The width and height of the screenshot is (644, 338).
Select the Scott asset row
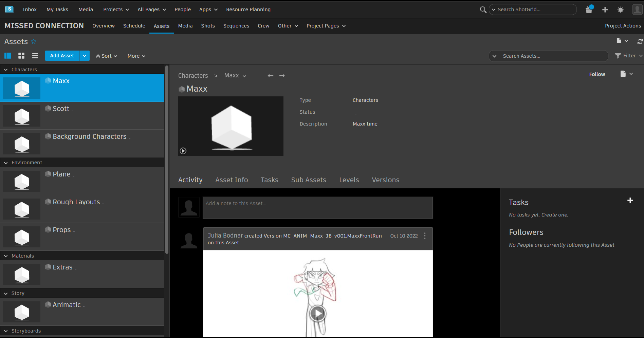82,116
